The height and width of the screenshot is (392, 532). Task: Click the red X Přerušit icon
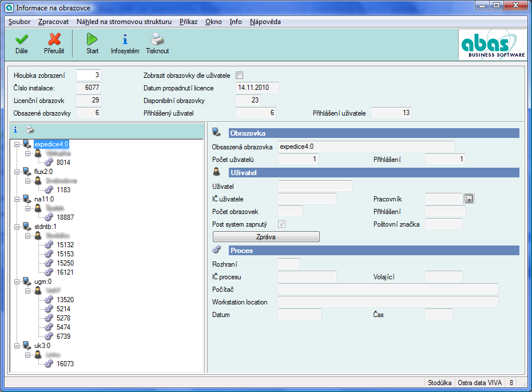click(x=54, y=39)
